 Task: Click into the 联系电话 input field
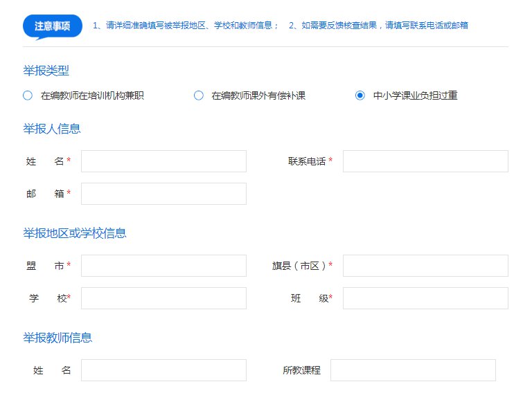(425, 161)
